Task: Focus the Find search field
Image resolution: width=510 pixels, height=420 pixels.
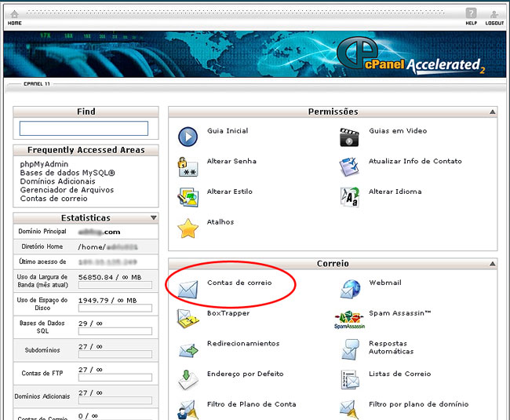Action: point(83,129)
